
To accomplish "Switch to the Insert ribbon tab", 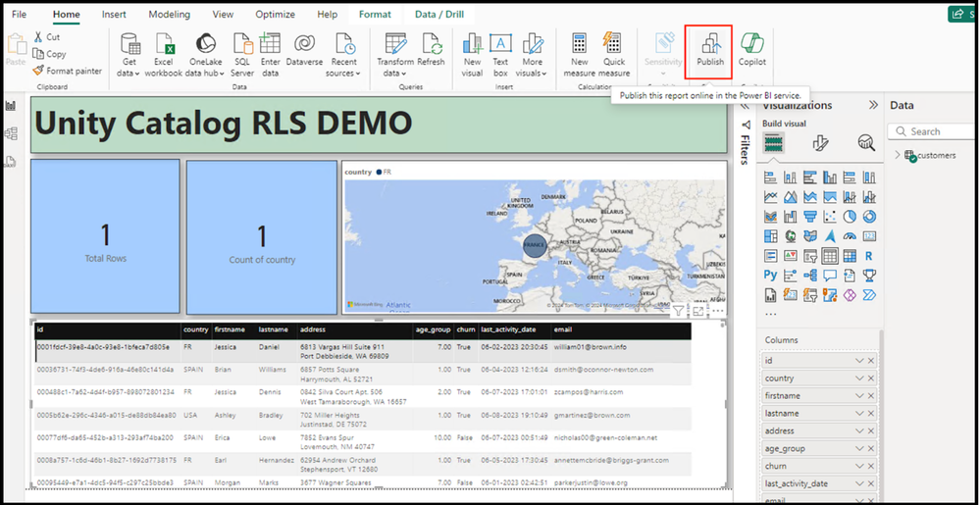I will pyautogui.click(x=114, y=14).
